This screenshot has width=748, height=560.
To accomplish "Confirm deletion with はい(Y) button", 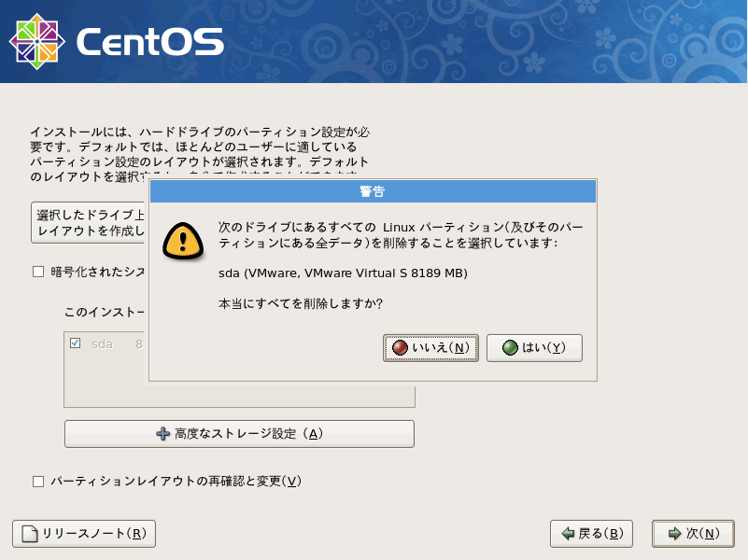I will point(534,348).
